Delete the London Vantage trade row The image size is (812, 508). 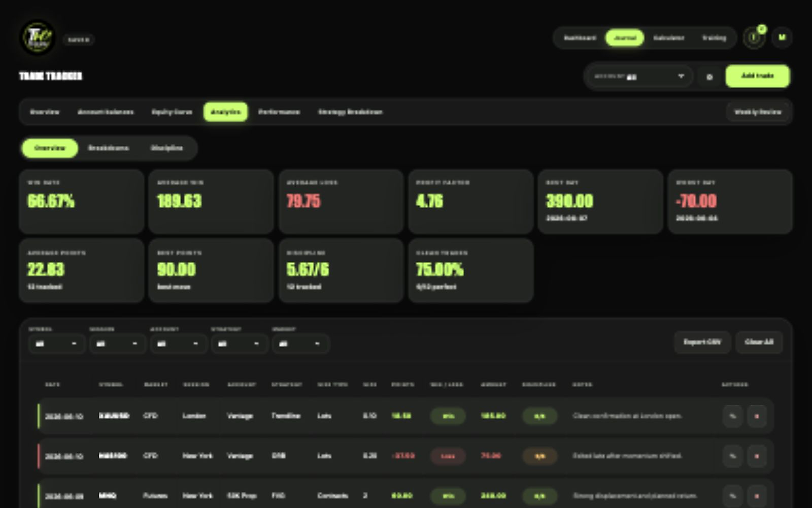[x=757, y=416]
